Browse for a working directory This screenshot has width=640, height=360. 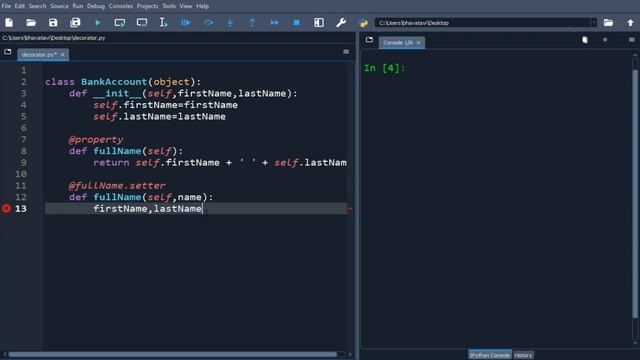coord(608,23)
